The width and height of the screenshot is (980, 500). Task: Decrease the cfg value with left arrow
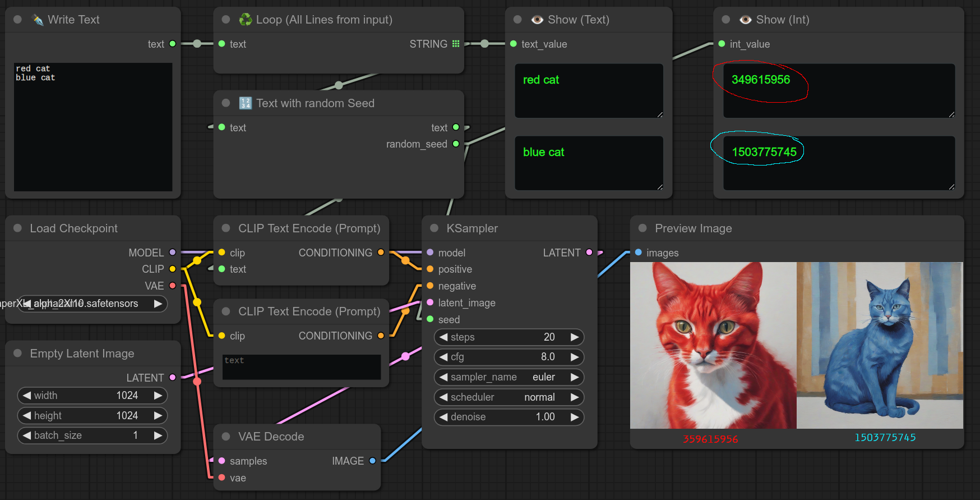click(443, 357)
